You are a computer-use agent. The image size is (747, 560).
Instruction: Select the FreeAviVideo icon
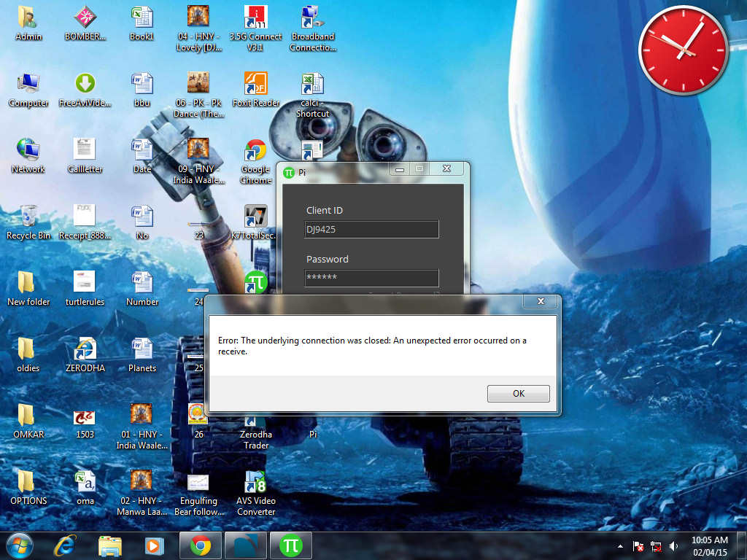click(85, 90)
